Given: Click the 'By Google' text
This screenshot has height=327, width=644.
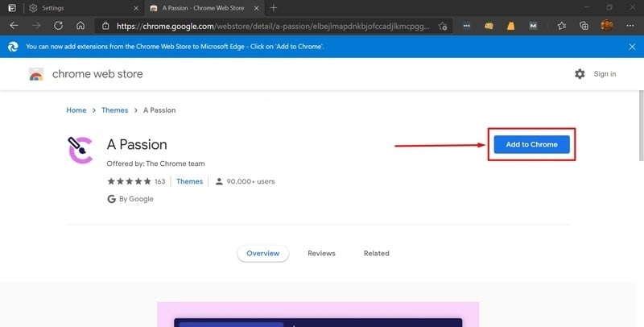Looking at the screenshot, I should click(136, 199).
